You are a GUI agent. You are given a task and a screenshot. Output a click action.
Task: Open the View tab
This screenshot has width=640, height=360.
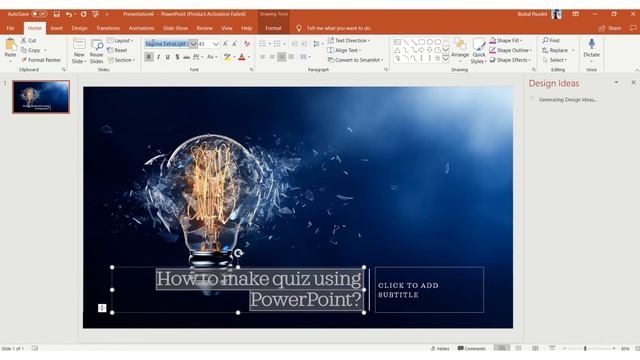click(x=227, y=28)
